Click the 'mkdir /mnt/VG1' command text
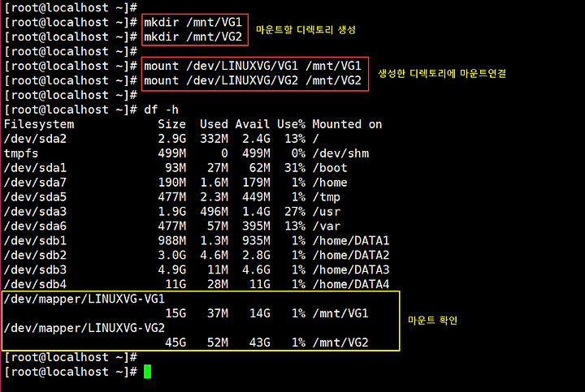The image size is (585, 392). 193,23
